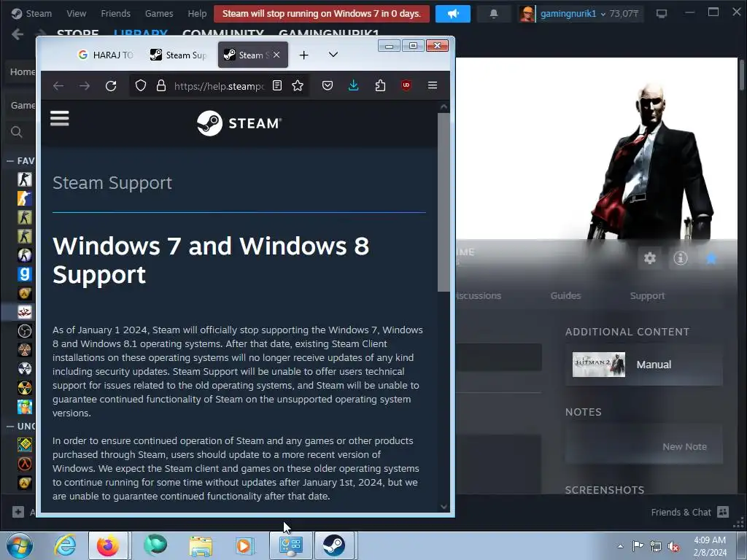Image resolution: width=747 pixels, height=560 pixels.
Task: Open the Help menu in Steam
Action: (x=197, y=13)
